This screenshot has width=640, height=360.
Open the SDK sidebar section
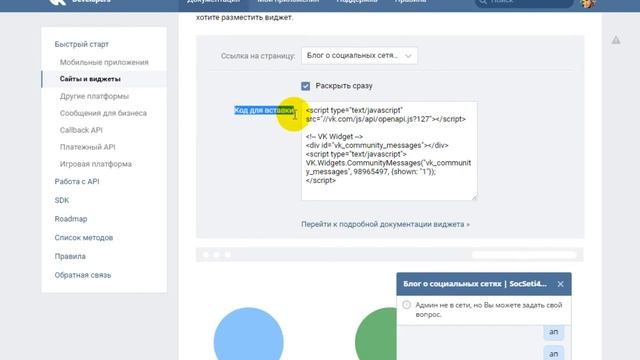coord(62,200)
